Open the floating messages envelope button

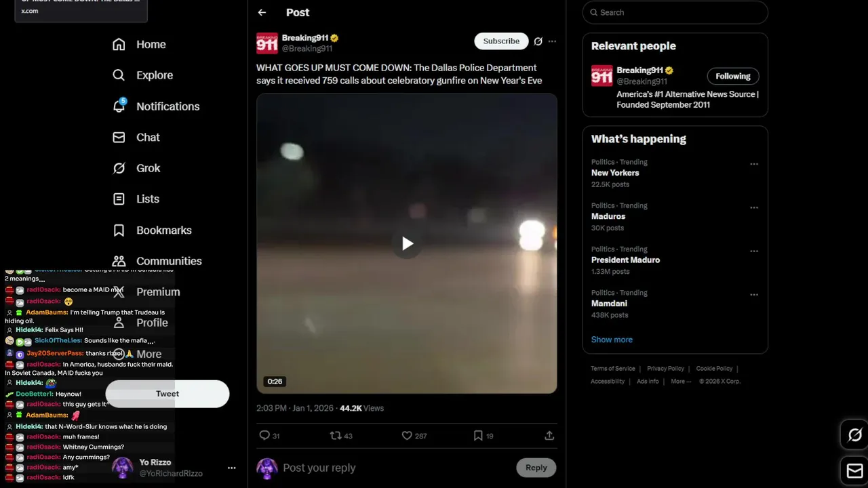pos(854,470)
